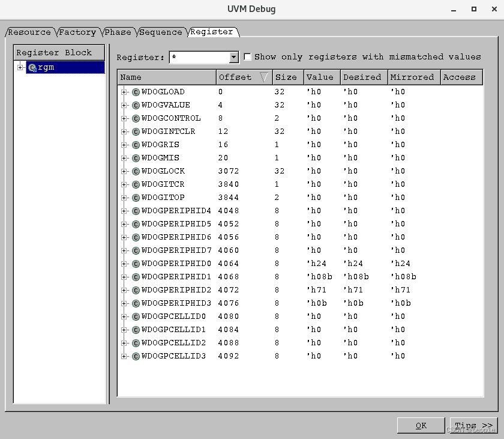Click the WDOGPERIPHID7 register icon
The width and height of the screenshot is (504, 439).
coord(136,250)
